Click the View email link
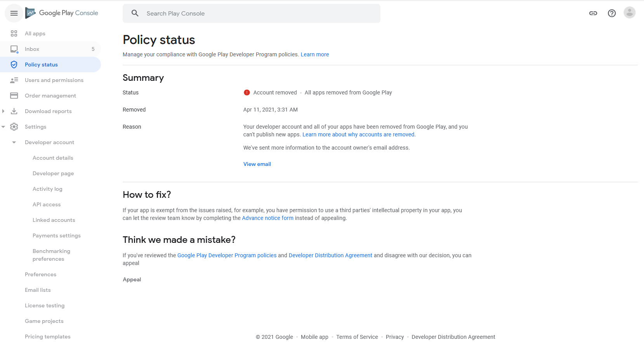Screen dimensions: 644x347 click(257, 164)
